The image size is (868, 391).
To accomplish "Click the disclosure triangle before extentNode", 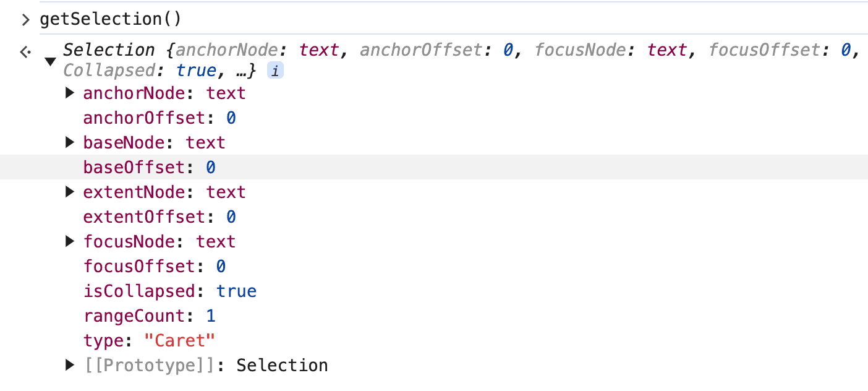I will (x=69, y=192).
